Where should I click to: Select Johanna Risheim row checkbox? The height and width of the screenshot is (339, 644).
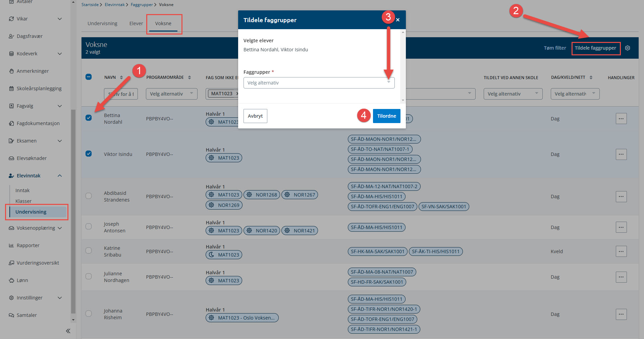tap(89, 314)
